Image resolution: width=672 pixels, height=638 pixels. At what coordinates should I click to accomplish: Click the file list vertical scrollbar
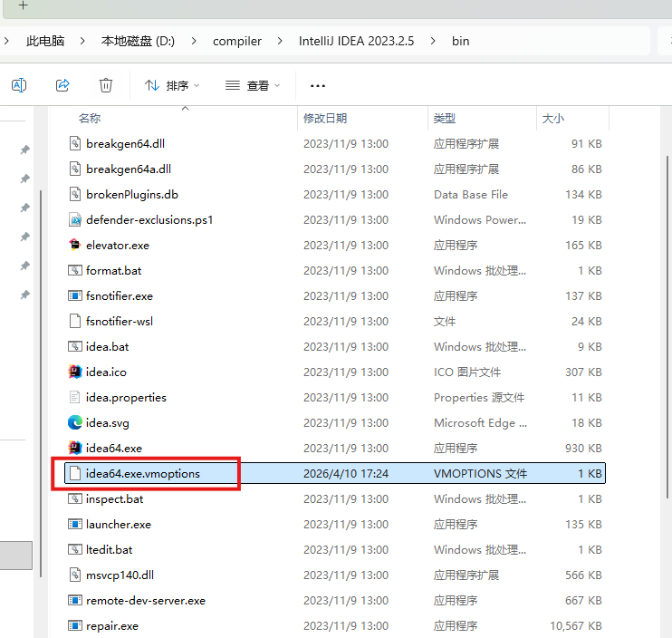click(x=667, y=327)
